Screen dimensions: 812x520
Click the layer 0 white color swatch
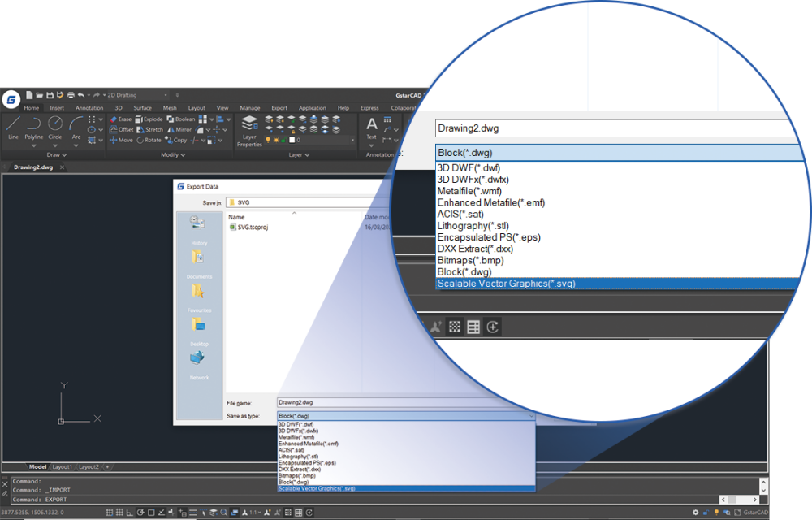coord(292,140)
